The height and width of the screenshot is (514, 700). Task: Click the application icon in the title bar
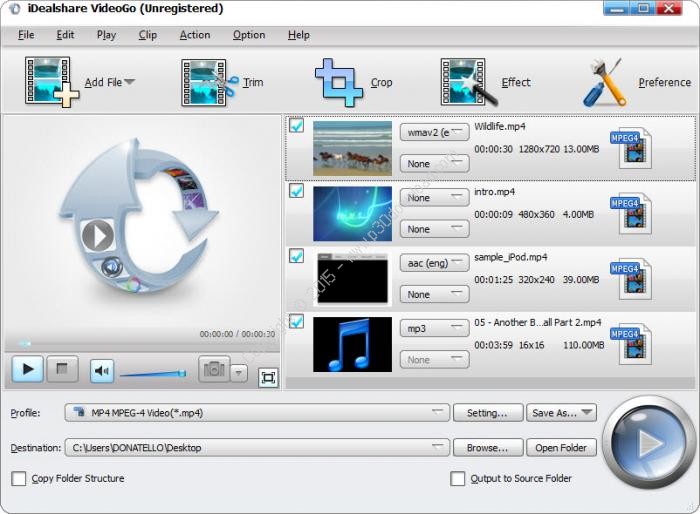(15, 8)
